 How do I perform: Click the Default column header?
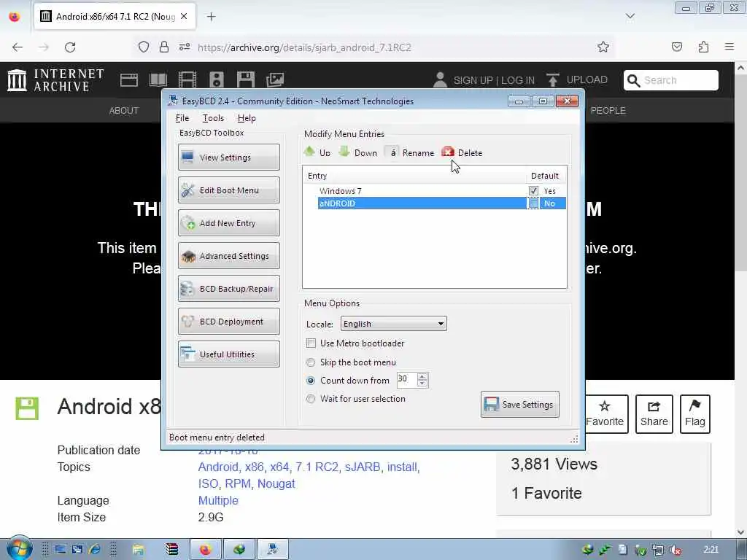(544, 176)
